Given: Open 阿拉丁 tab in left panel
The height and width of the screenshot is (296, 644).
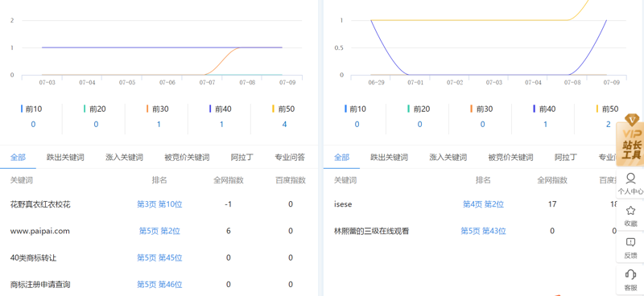Looking at the screenshot, I should click(242, 157).
